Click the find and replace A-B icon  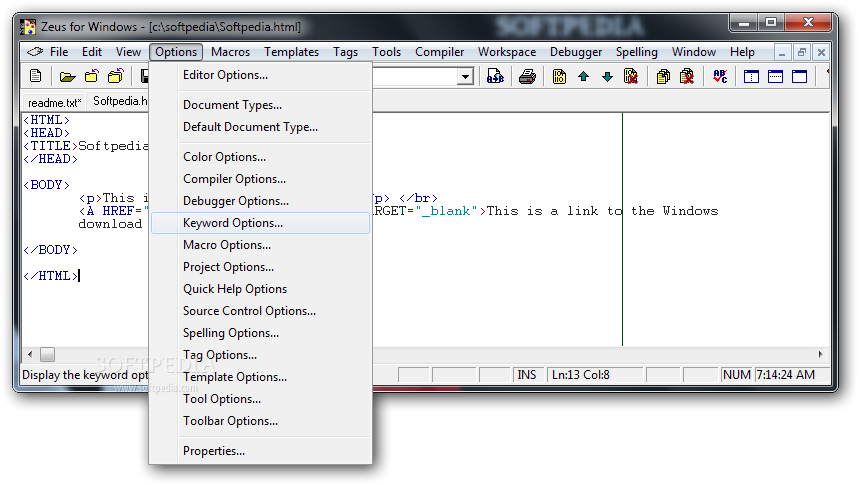[495, 76]
